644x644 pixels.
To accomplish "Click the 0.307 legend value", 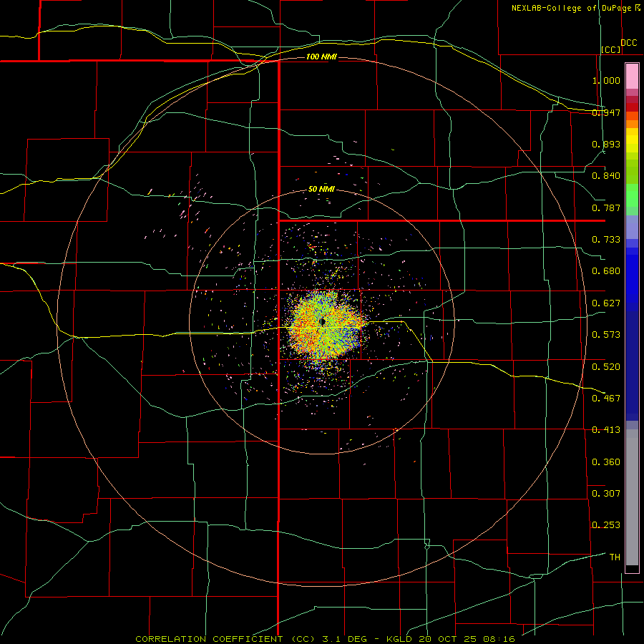I will click(x=606, y=493).
